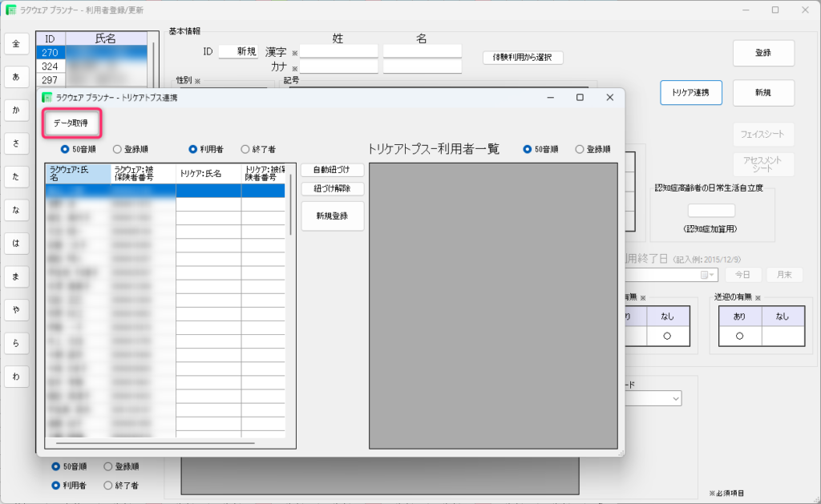The image size is (821, 504).
Task: Click 今日 button near 利用終了日
Action: 742,275
